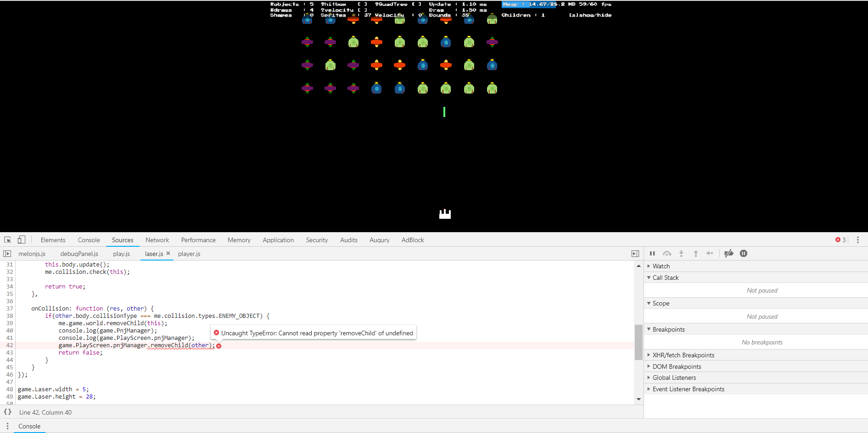Click the code editor scrollbar down arrow
Viewport: 868px width, 433px height.
pyautogui.click(x=638, y=399)
